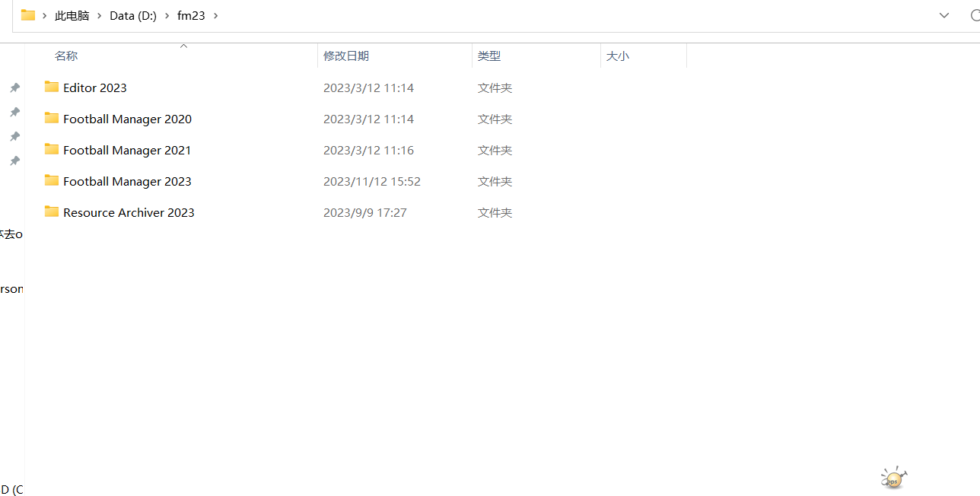The width and height of the screenshot is (980, 496).
Task: Expand the chevron right after Data (D:) breadcrumb
Action: pos(167,16)
